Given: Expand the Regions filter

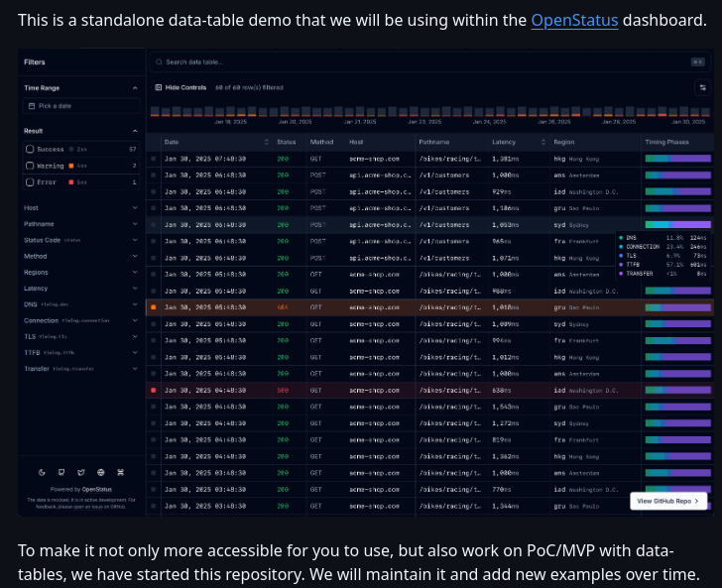Looking at the screenshot, I should point(80,273).
